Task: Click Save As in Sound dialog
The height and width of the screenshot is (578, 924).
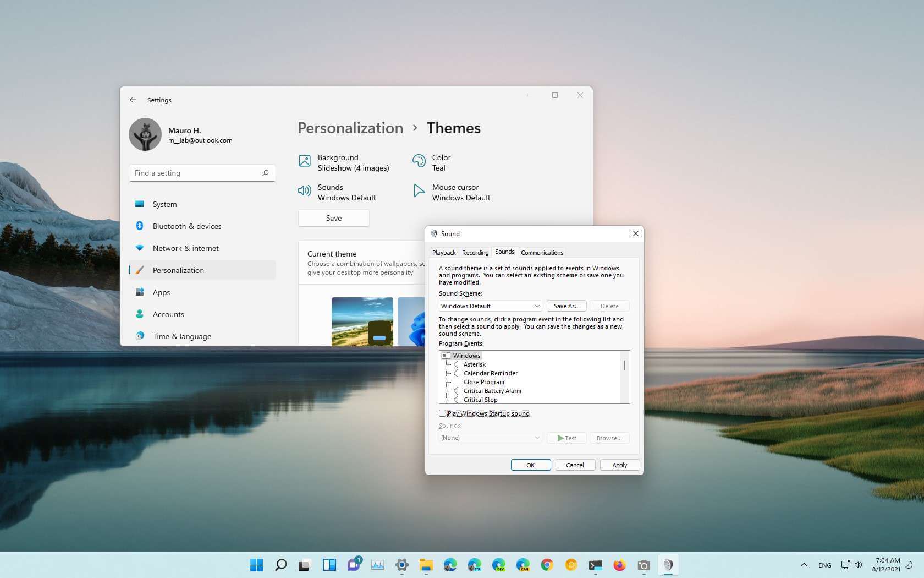Action: [566, 306]
